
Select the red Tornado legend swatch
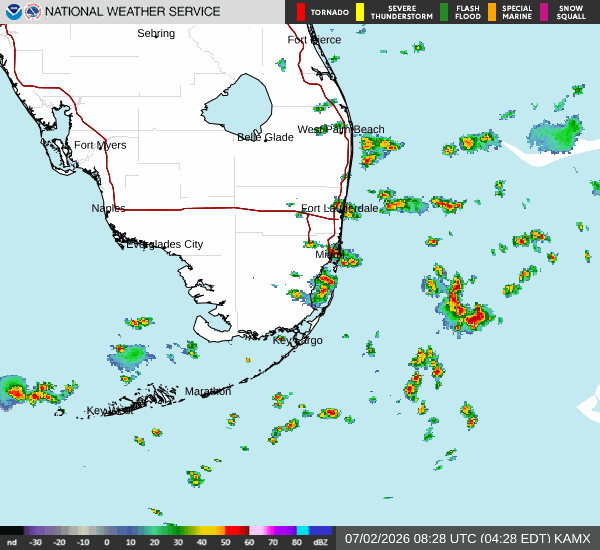[x=301, y=12]
